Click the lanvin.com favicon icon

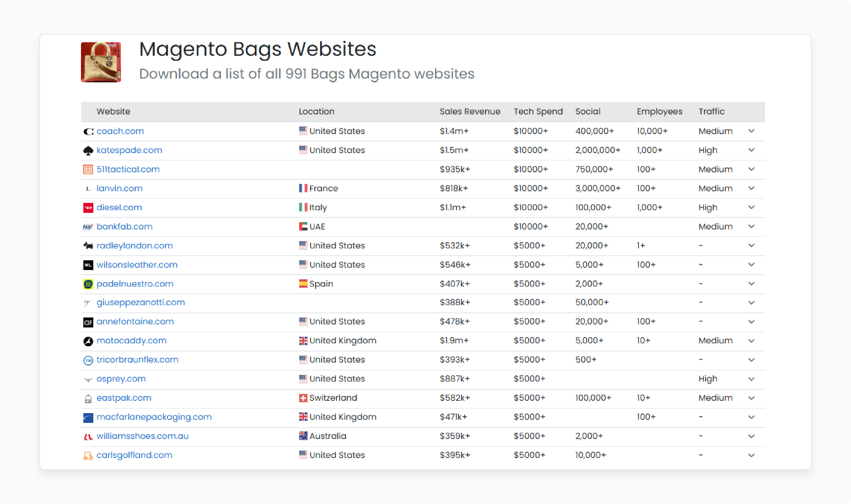(x=88, y=189)
